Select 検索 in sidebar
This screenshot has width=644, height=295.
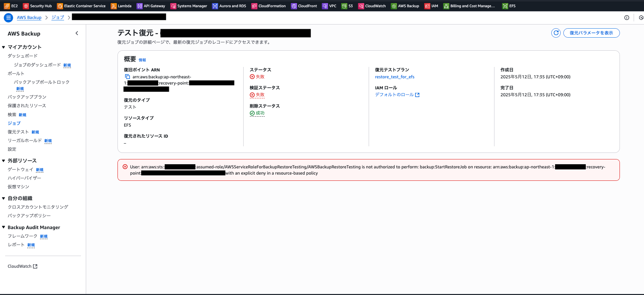point(12,115)
